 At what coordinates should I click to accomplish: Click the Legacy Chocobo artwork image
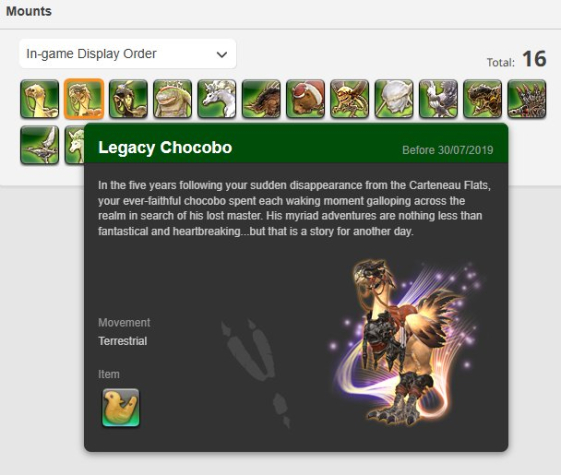(406, 342)
